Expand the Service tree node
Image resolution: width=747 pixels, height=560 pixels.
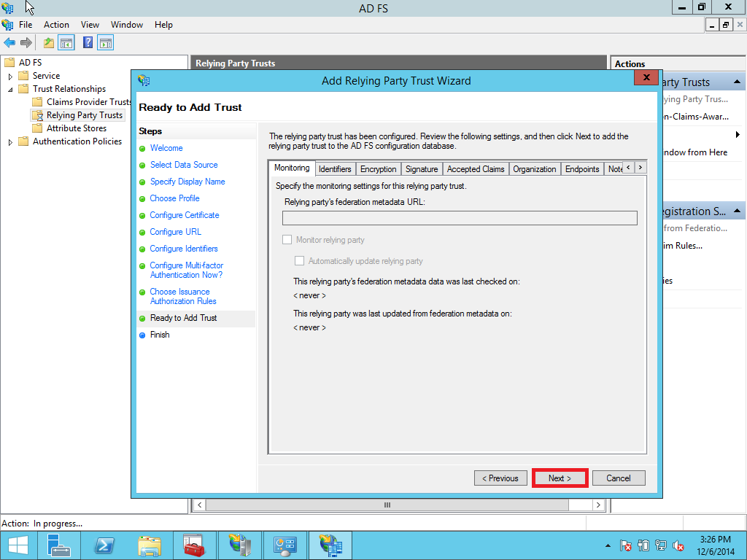[10, 76]
